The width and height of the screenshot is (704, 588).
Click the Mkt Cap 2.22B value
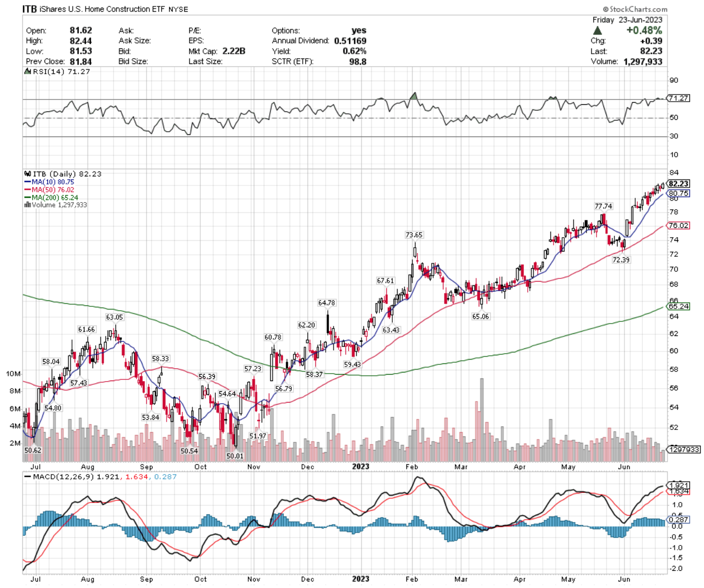[x=233, y=51]
